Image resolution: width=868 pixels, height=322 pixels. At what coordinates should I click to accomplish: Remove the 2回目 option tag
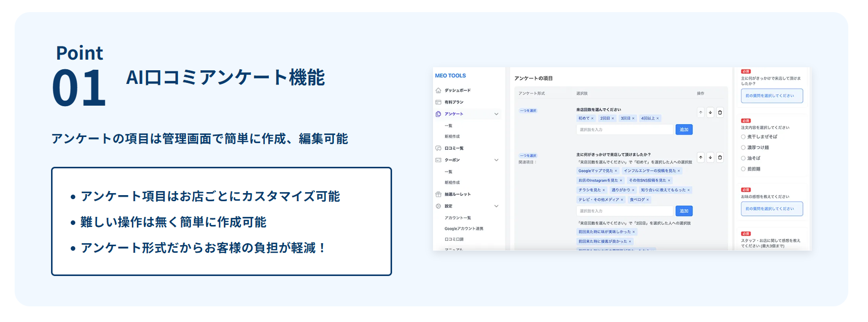(613, 118)
